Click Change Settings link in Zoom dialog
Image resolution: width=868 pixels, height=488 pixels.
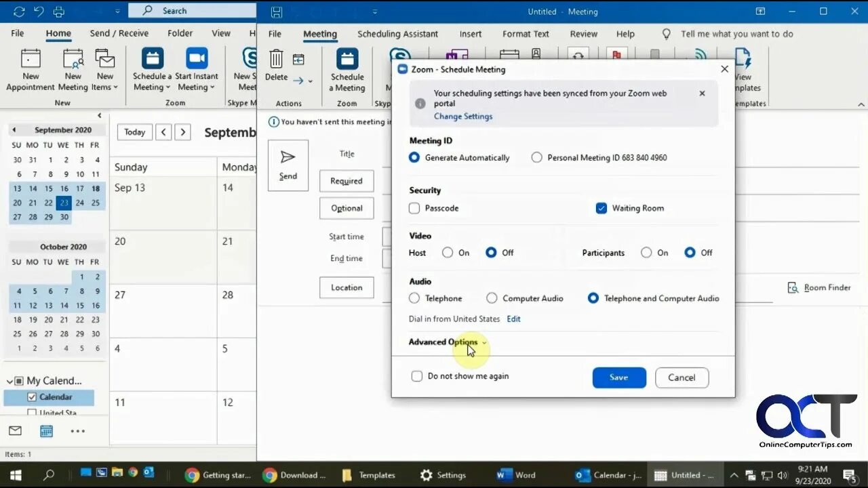point(463,116)
